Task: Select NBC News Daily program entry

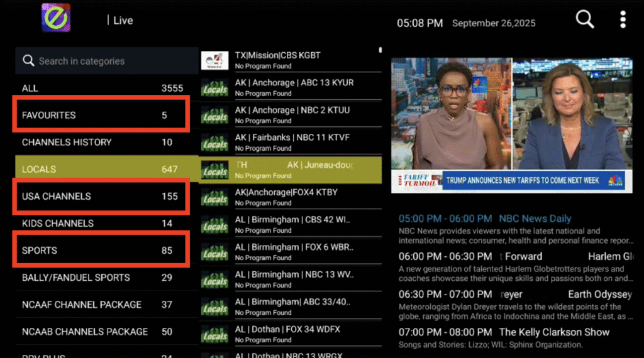Action: coord(516,229)
